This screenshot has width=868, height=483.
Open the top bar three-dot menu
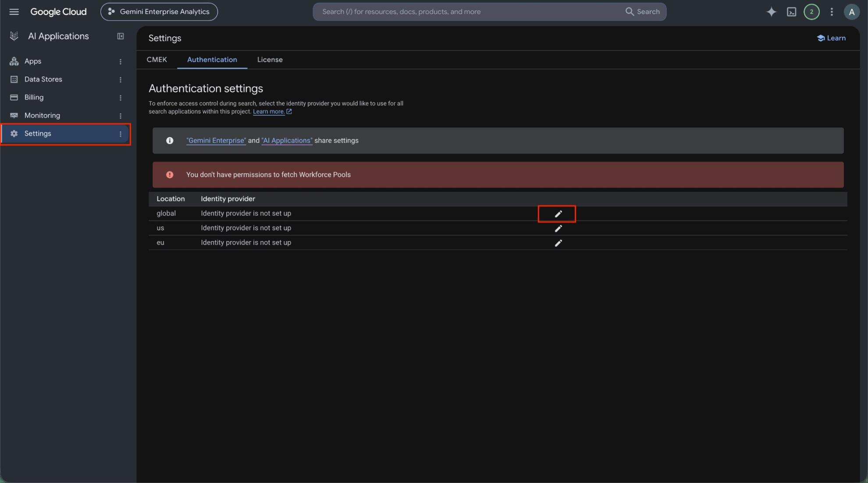coord(832,12)
